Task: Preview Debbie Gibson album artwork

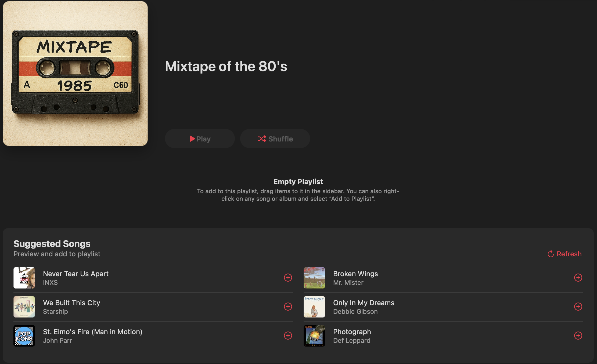Action: pos(314,307)
